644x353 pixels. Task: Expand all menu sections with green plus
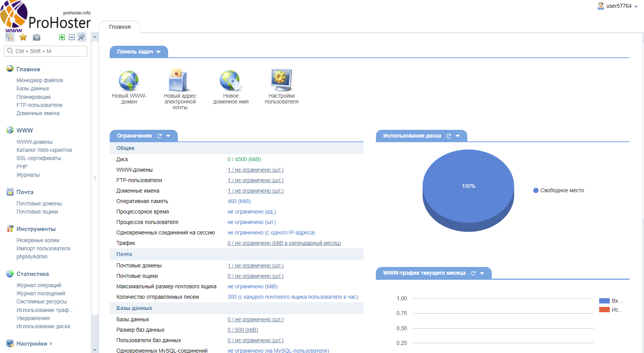tap(62, 37)
